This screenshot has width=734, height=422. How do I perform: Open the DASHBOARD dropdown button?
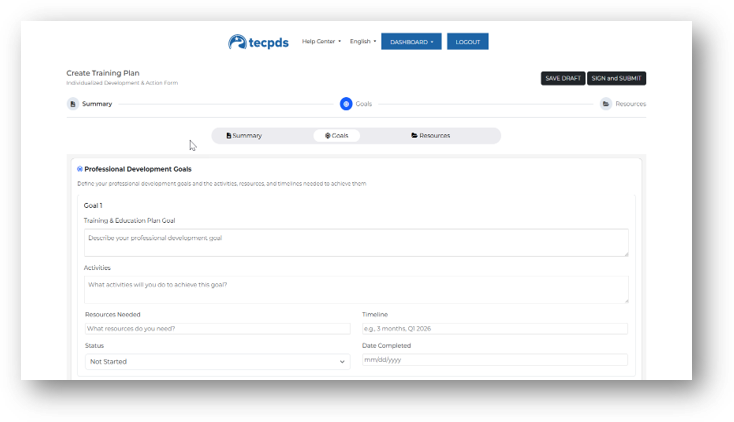click(x=411, y=42)
